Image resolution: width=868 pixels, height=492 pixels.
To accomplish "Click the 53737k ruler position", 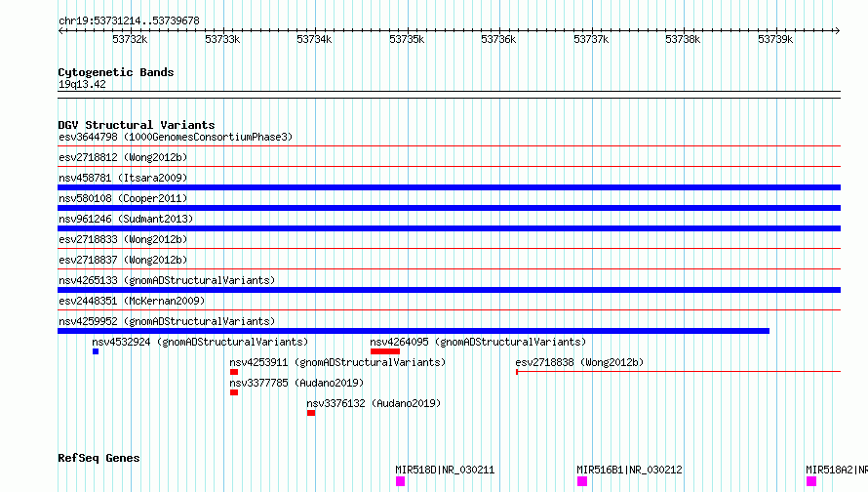I will 591,39.
